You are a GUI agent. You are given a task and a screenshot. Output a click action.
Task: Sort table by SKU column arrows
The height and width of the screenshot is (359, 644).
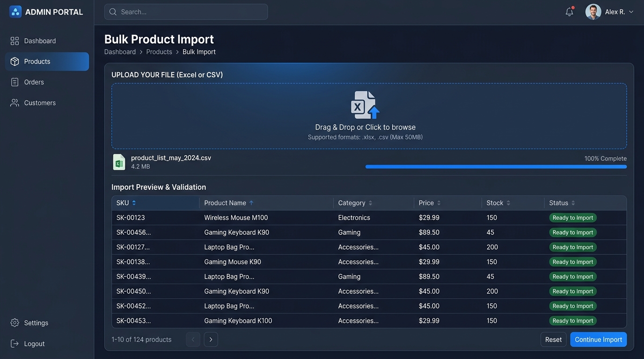pyautogui.click(x=134, y=203)
